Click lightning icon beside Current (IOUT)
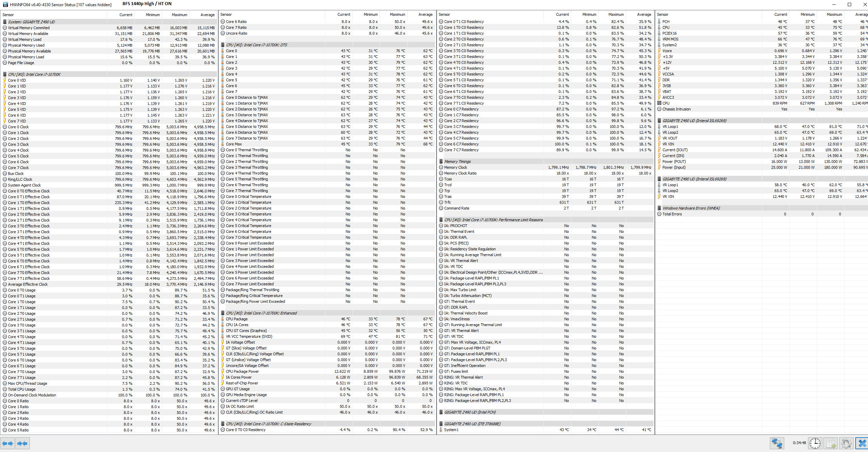The height and width of the screenshot is (452, 868). click(659, 150)
